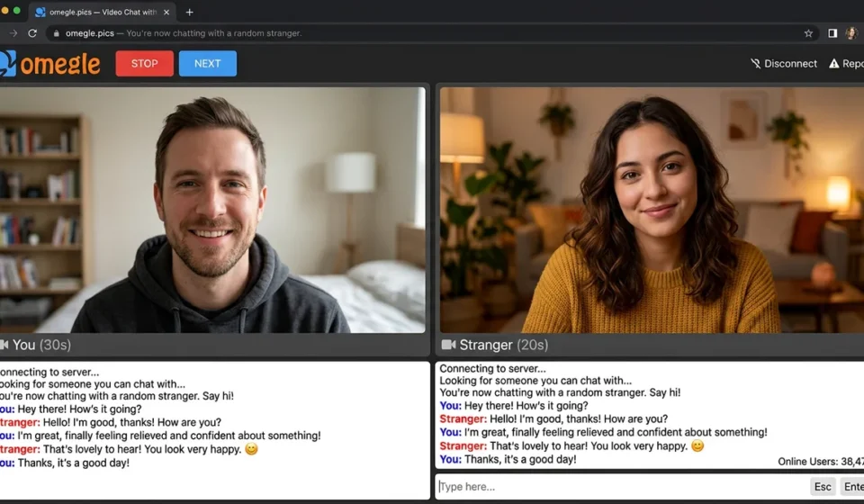
Task: Click 'Connecting to server...' in right chat
Action: coord(492,368)
